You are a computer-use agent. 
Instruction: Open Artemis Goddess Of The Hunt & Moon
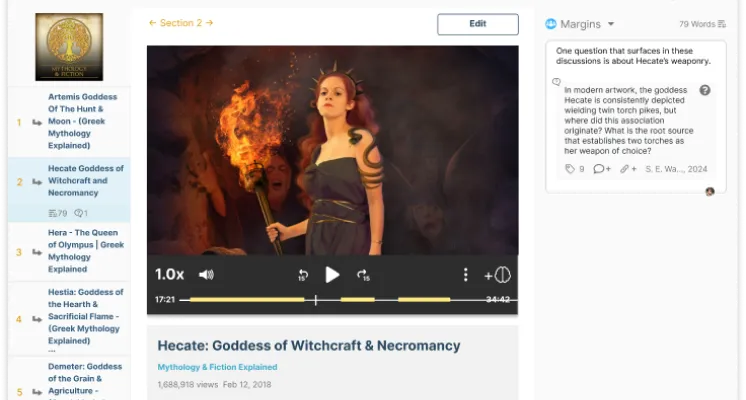click(82, 121)
